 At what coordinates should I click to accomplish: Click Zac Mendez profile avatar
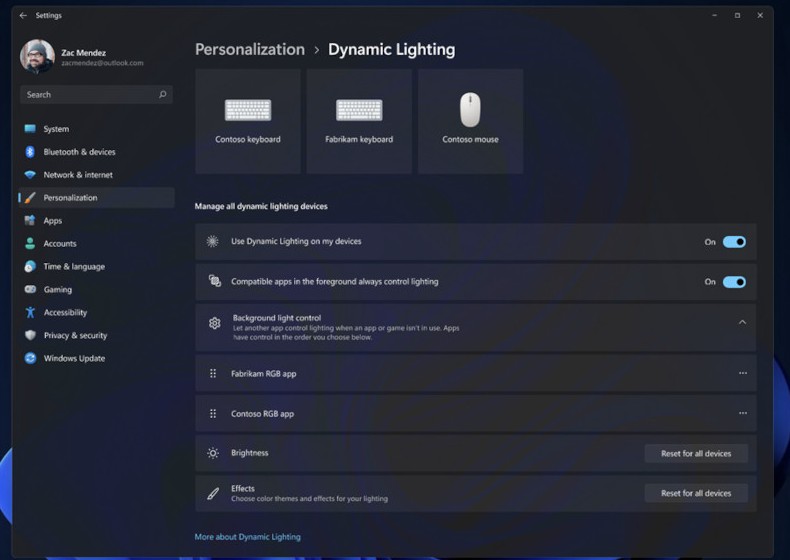tap(37, 56)
